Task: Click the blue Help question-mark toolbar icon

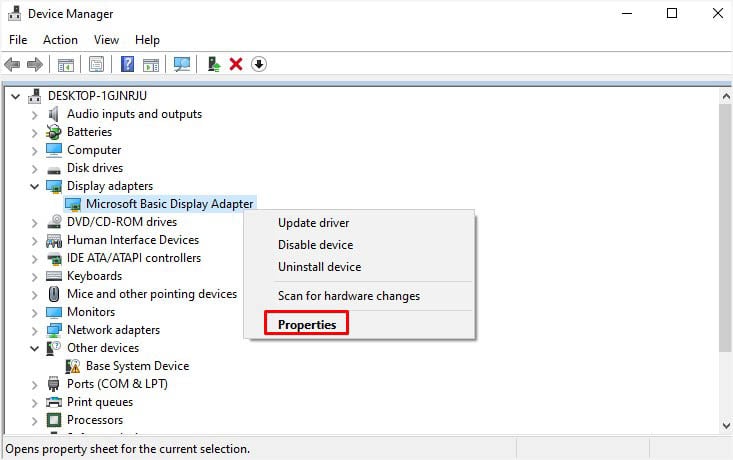Action: tap(127, 64)
